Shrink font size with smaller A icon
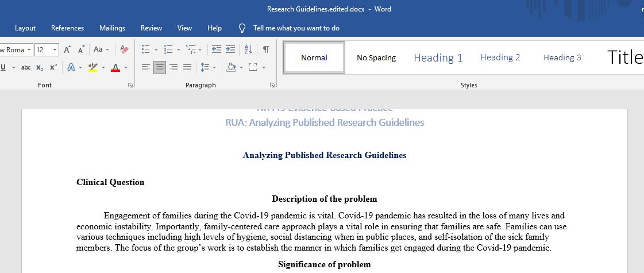644x273 pixels. click(82, 50)
